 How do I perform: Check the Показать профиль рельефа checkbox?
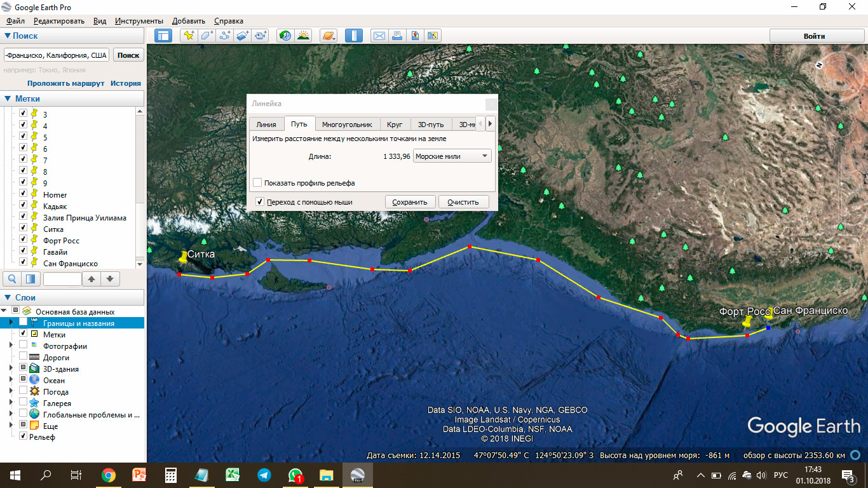click(x=257, y=182)
